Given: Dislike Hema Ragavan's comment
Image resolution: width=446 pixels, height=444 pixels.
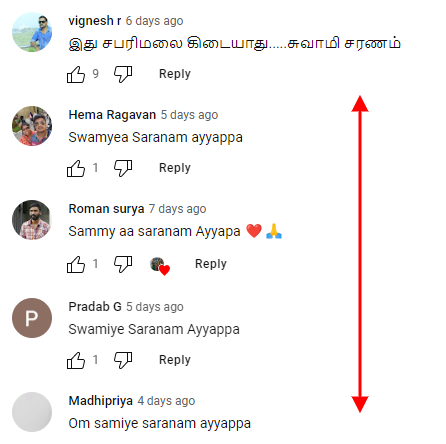Looking at the screenshot, I should (x=123, y=168).
